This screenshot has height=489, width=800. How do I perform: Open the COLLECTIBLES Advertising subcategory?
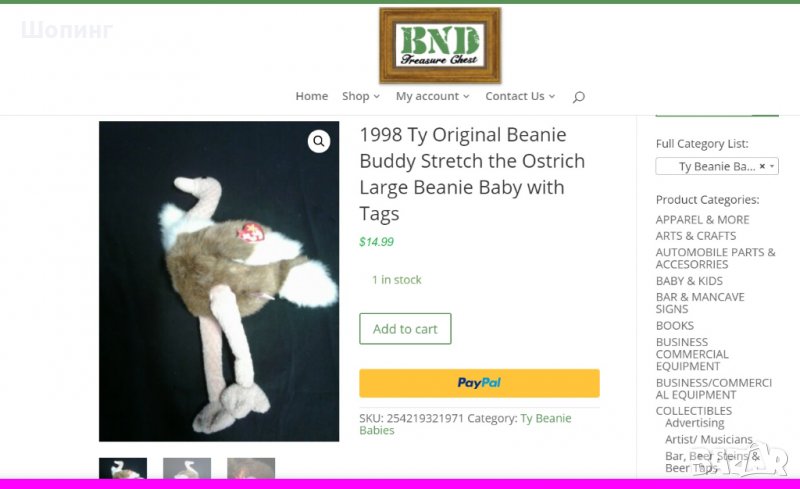tap(694, 423)
